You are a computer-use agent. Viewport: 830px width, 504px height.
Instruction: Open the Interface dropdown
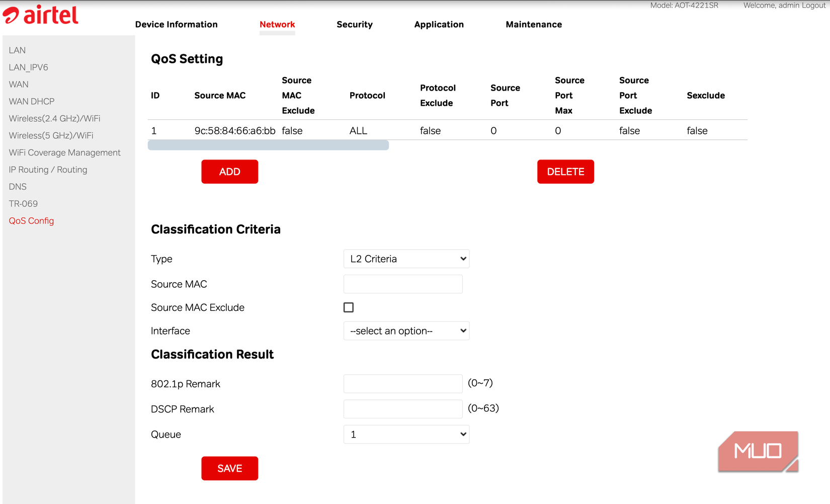click(x=406, y=331)
